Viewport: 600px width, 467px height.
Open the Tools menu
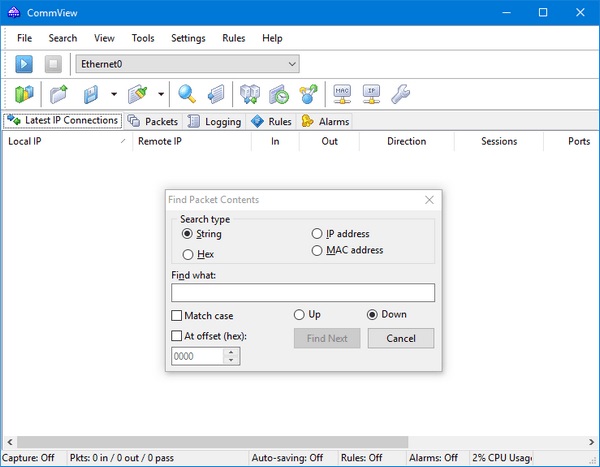[143, 38]
